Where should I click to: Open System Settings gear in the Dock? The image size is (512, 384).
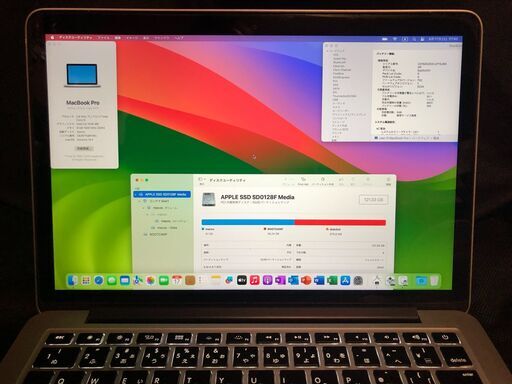358,281
